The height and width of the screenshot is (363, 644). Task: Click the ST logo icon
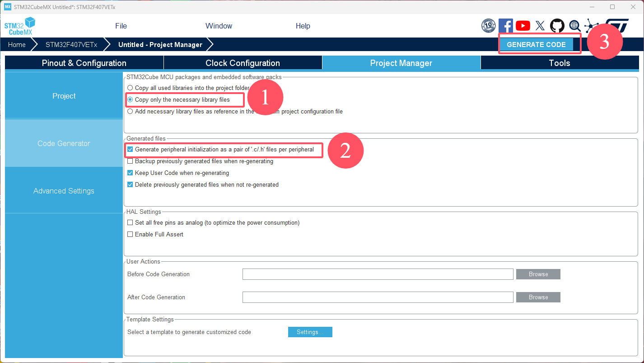(616, 25)
